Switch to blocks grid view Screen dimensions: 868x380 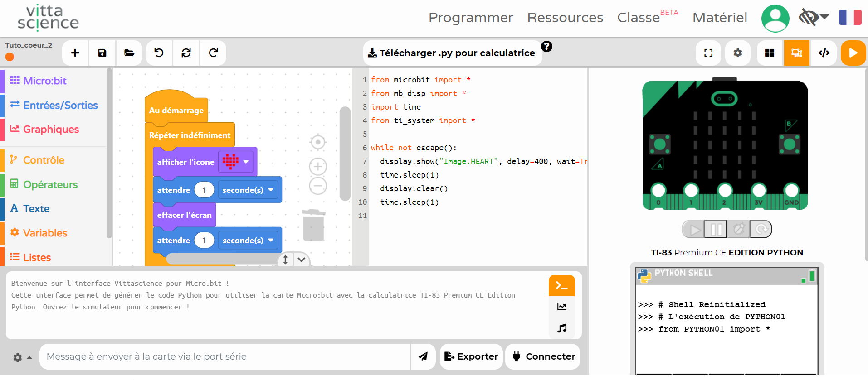click(x=770, y=53)
